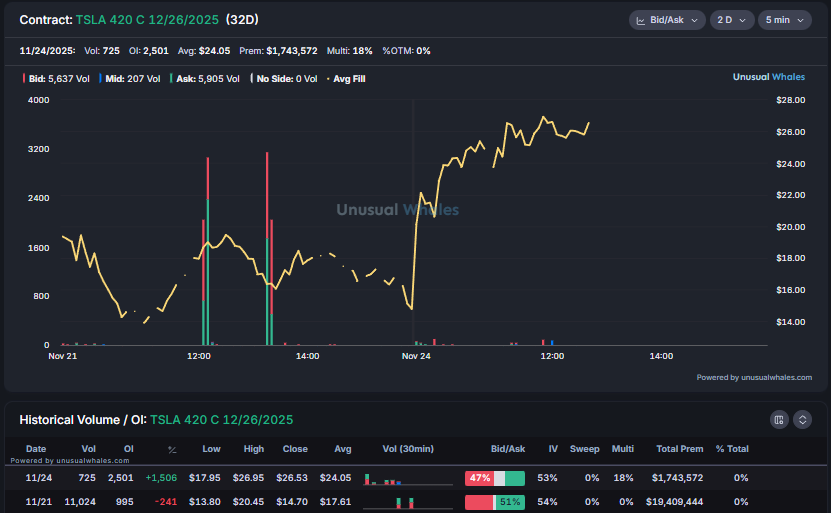Click the Multi: 18% stat in summary bar
This screenshot has height=513, width=831.
tap(349, 51)
